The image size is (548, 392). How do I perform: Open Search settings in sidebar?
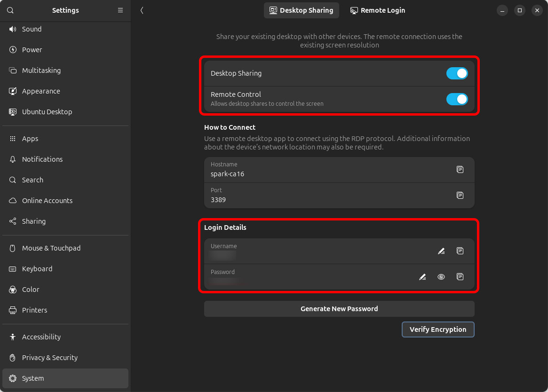point(65,180)
